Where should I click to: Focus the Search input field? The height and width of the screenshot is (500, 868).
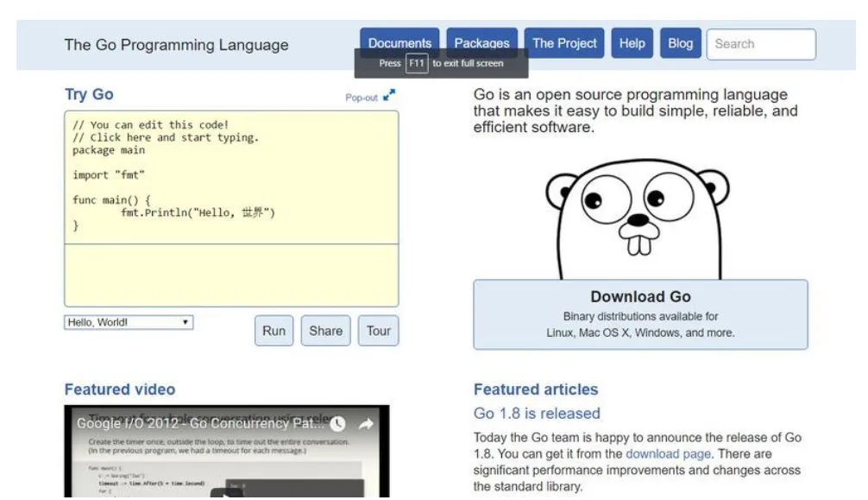pyautogui.click(x=761, y=44)
